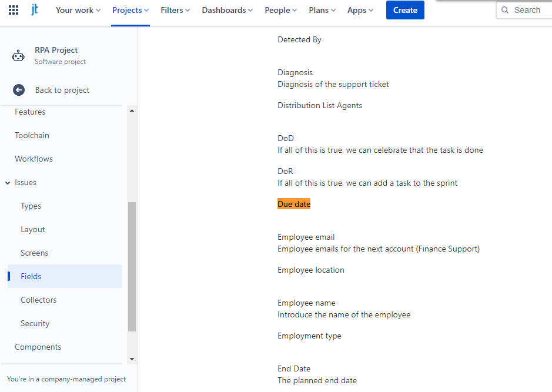Open Security under Issues
The image size is (552, 392).
(35, 323)
